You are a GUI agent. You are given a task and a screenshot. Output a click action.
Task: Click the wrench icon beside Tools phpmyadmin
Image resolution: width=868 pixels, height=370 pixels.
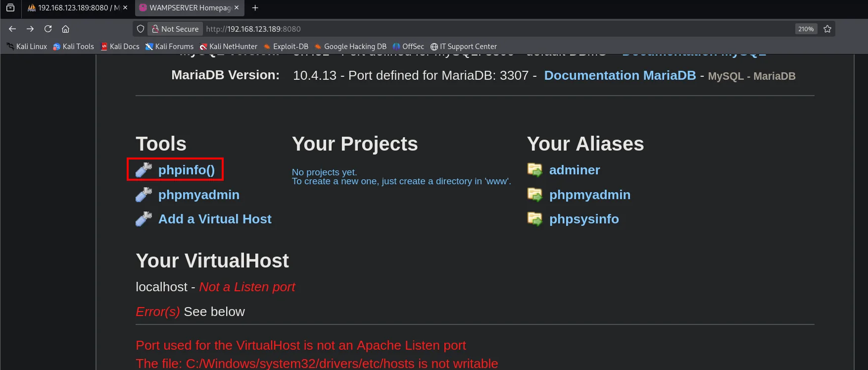pyautogui.click(x=144, y=195)
